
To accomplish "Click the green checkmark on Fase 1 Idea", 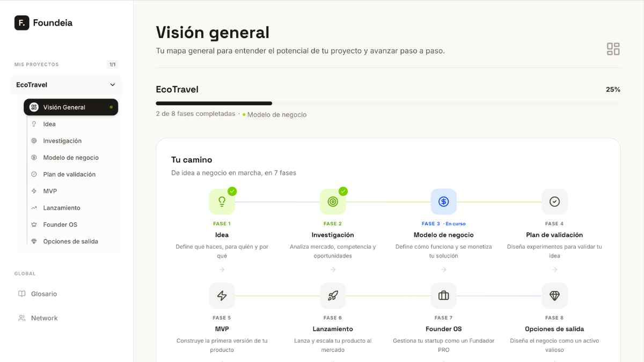I will pos(232,191).
